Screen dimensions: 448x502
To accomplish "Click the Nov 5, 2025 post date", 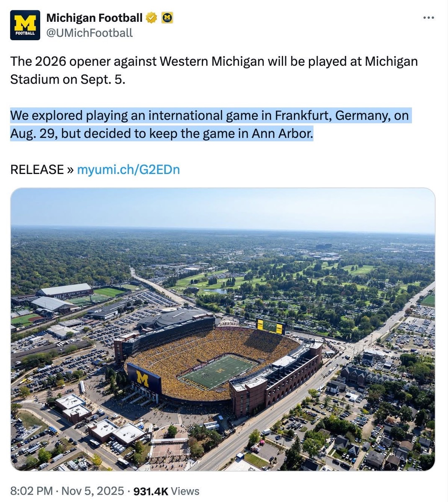I will pos(93,491).
